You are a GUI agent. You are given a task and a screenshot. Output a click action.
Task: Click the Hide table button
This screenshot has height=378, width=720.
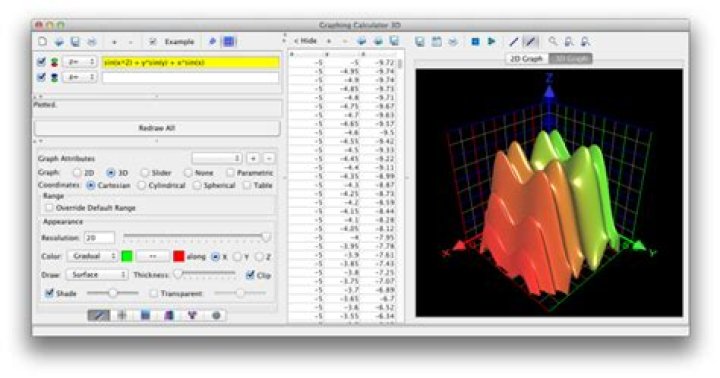tap(306, 41)
